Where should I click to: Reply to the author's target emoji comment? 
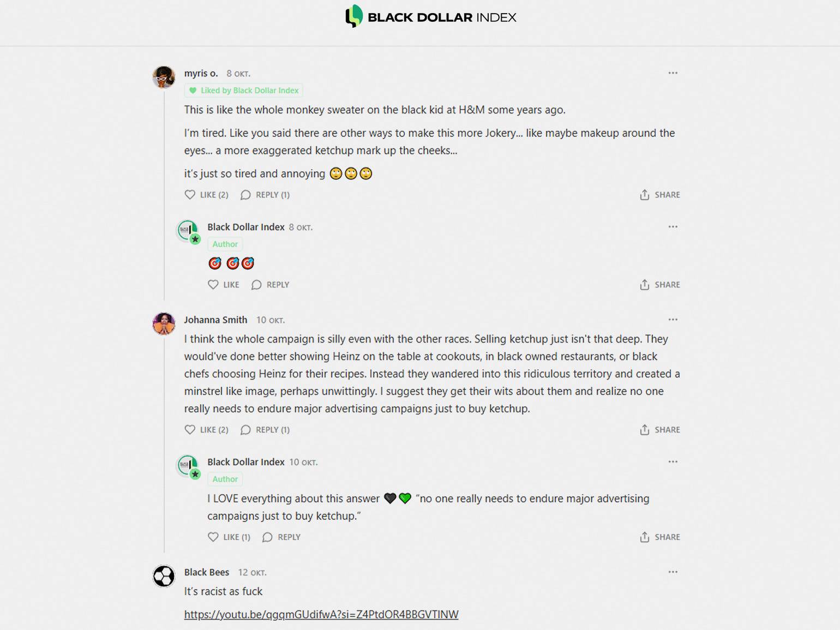pos(271,285)
